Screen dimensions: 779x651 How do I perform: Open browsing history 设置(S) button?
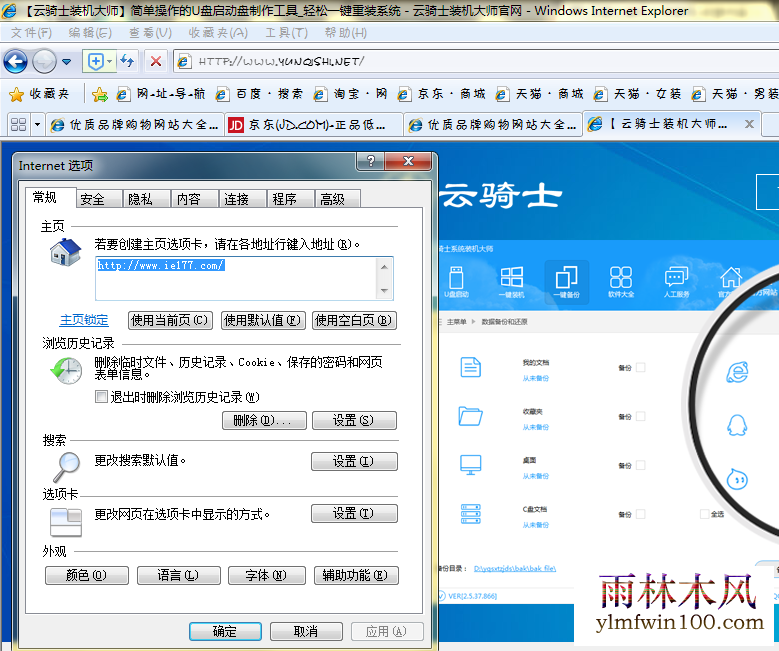coord(354,420)
